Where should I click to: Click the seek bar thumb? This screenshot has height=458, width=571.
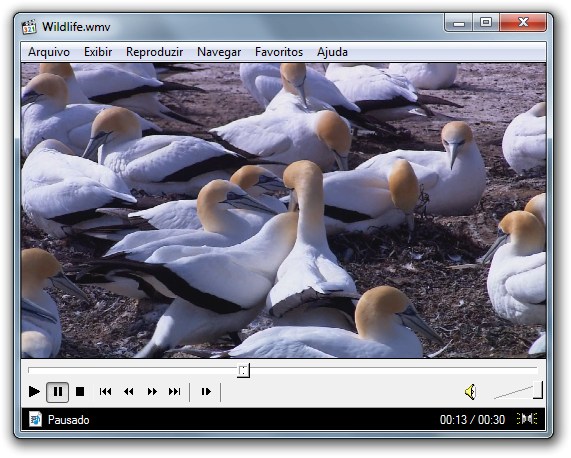(243, 371)
